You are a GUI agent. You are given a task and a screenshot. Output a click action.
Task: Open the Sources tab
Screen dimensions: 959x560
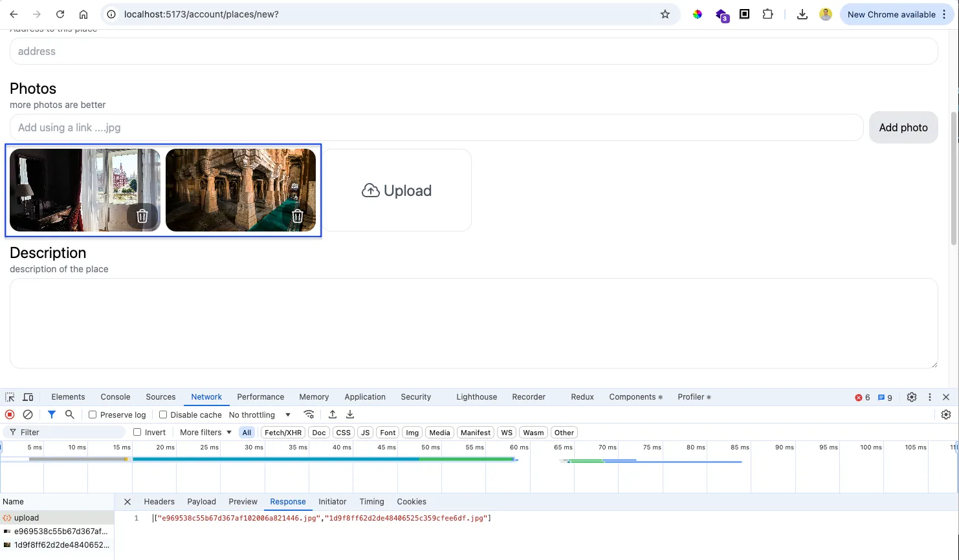(x=160, y=397)
